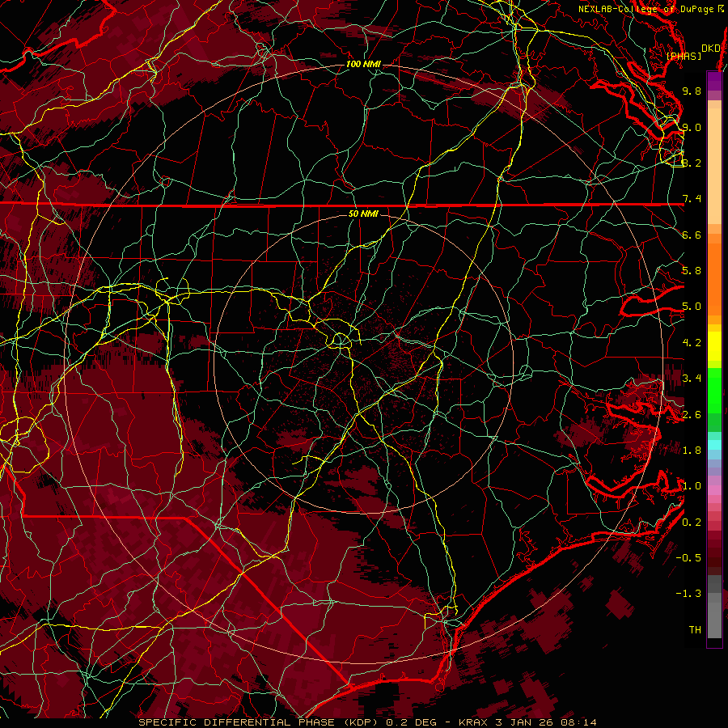
Task: Click the yellow segment of the color bar
Action: (x=714, y=346)
